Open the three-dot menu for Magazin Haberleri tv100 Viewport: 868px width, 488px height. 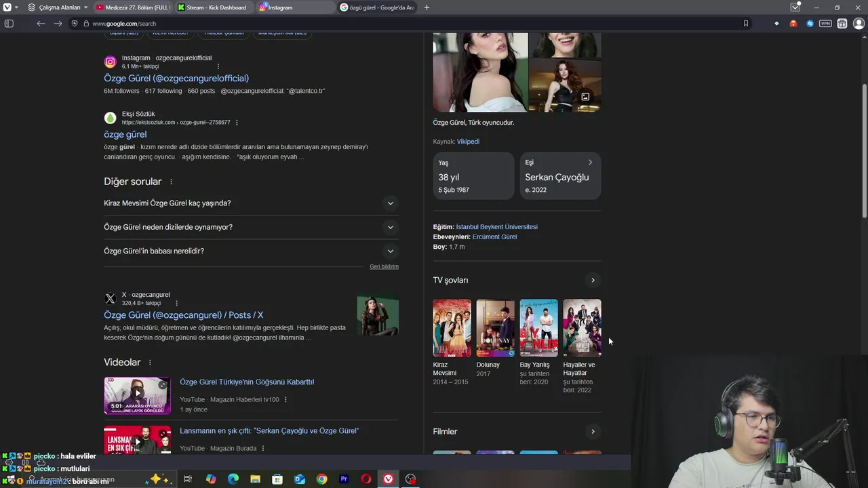tap(285, 400)
